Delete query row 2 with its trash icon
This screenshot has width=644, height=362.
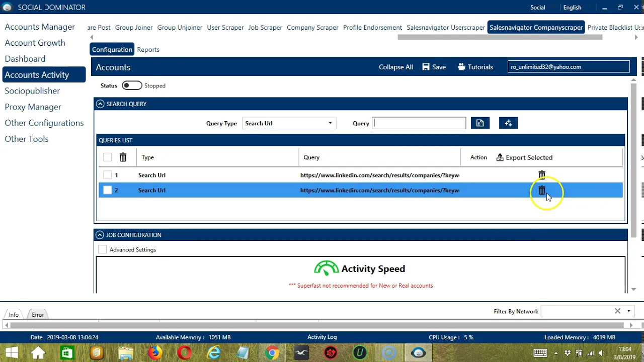[x=542, y=190]
